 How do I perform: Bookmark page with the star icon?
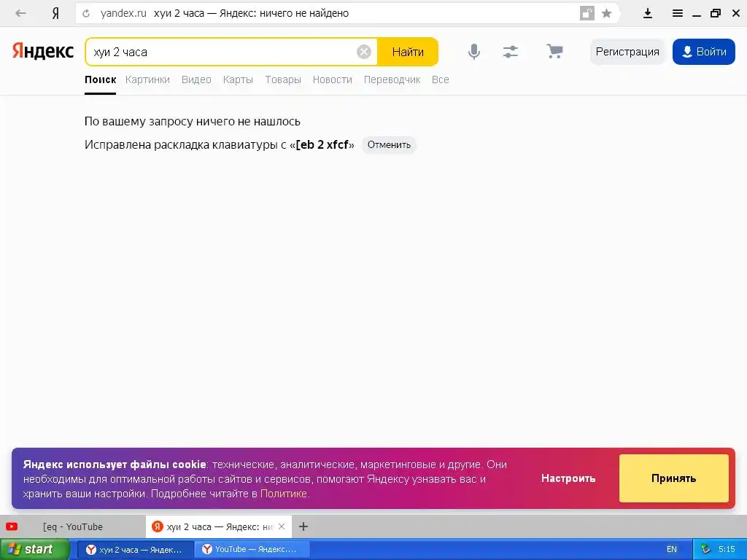(x=606, y=13)
